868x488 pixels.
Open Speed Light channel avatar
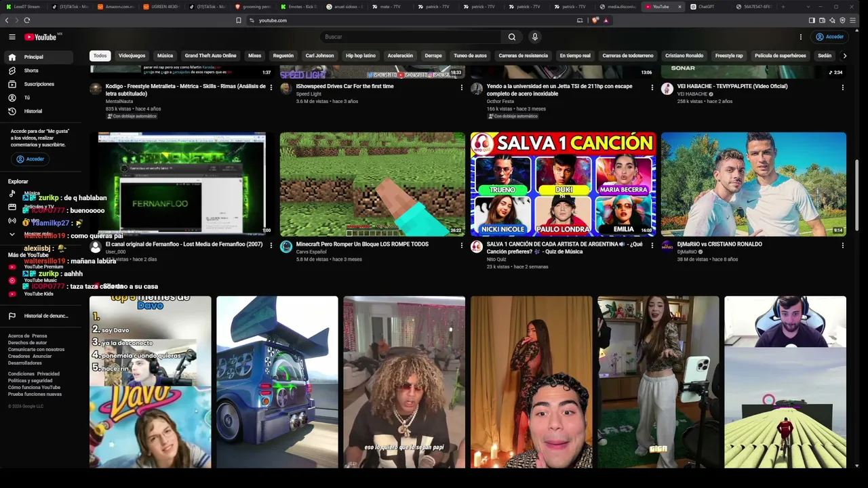(286, 89)
